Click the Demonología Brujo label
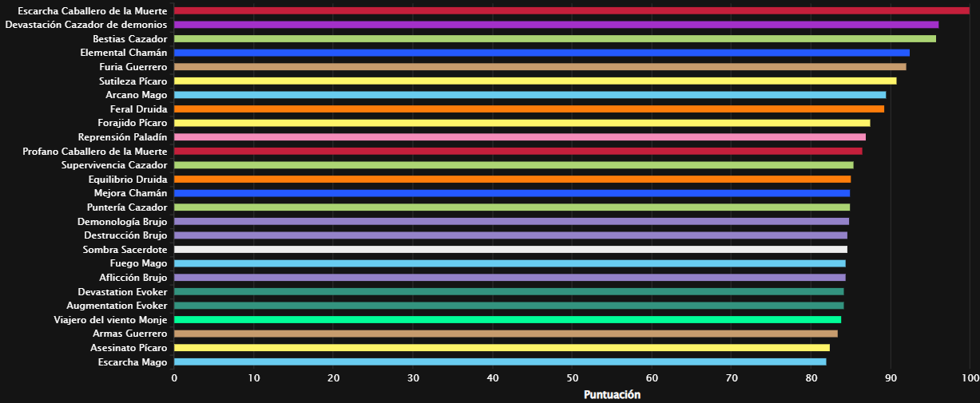Viewport: 980px width, 403px height. click(122, 221)
